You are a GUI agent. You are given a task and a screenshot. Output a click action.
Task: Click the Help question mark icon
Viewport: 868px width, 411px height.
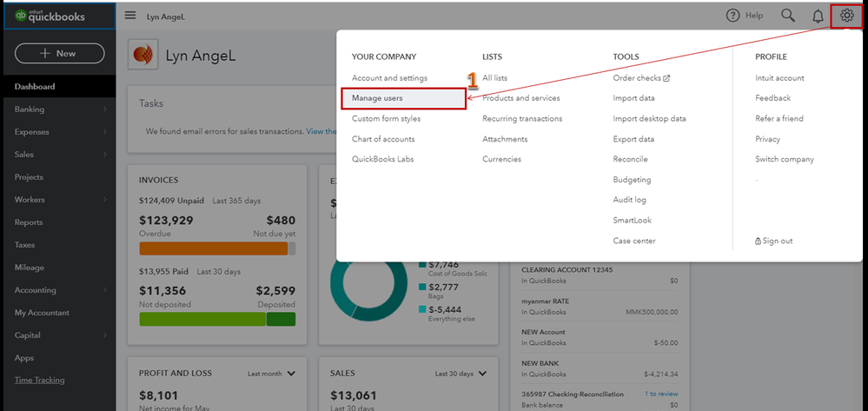[733, 16]
